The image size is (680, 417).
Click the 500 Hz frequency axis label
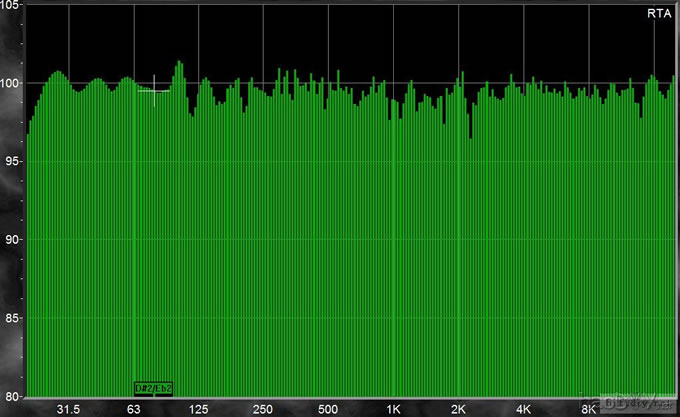(328, 408)
